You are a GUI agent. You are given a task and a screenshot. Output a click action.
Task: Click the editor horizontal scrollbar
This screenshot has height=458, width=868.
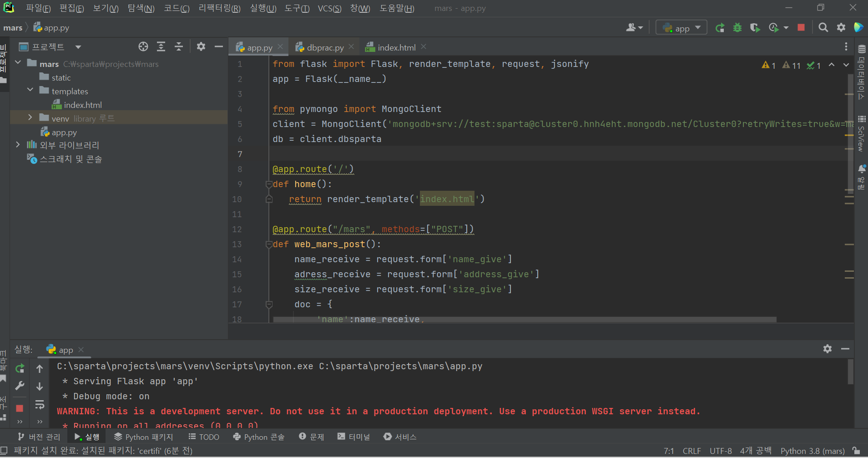tap(525, 320)
